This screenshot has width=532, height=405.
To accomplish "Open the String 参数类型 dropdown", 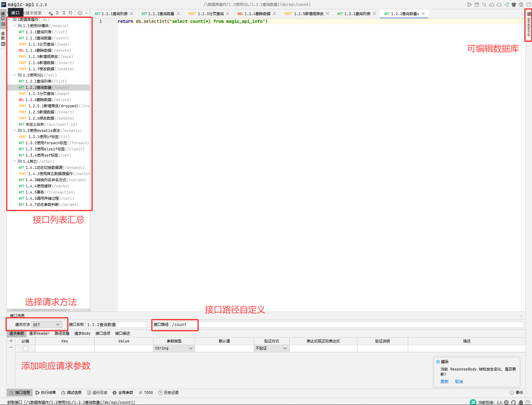I will pos(174,348).
